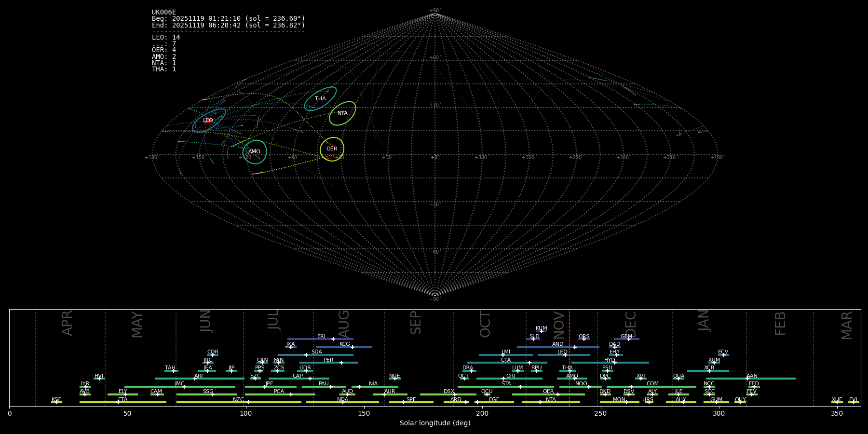Click the NOV month label

coord(559,325)
